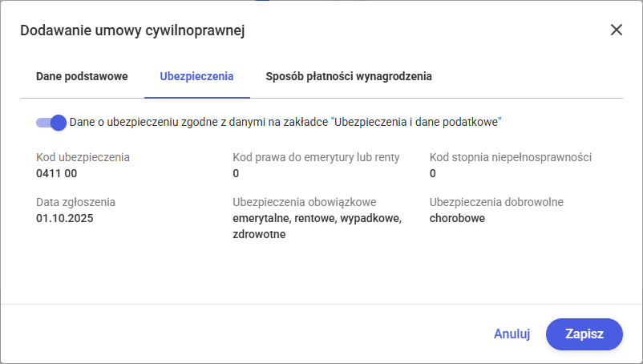Click the 'Kod stopnia niepełnosprawności' label
Image resolution: width=643 pixels, height=364 pixels.
(511, 157)
